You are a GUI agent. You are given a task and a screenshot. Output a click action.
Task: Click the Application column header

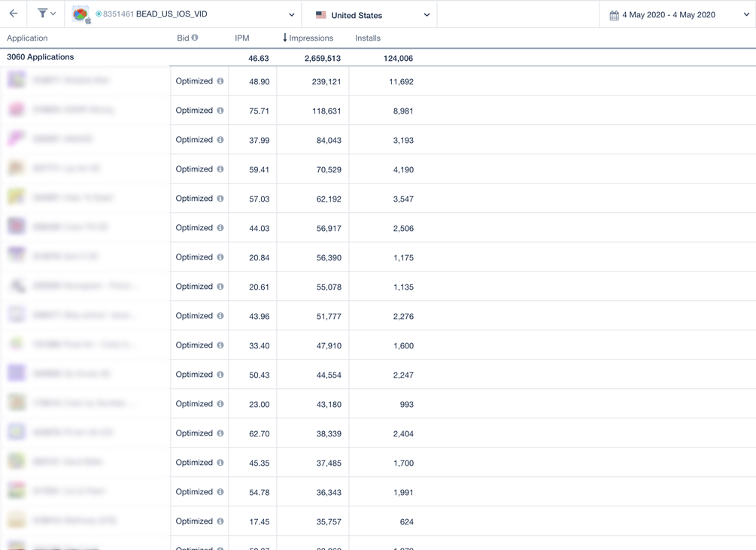tap(27, 38)
